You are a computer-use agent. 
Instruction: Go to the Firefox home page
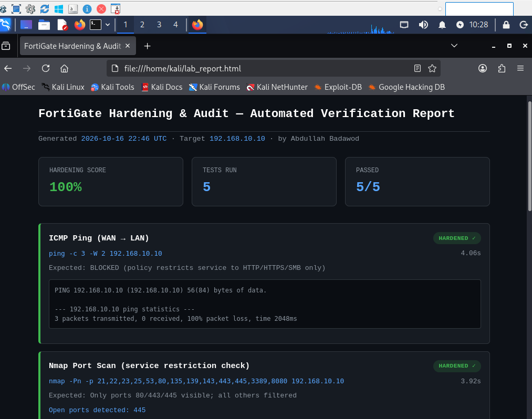pyautogui.click(x=64, y=69)
